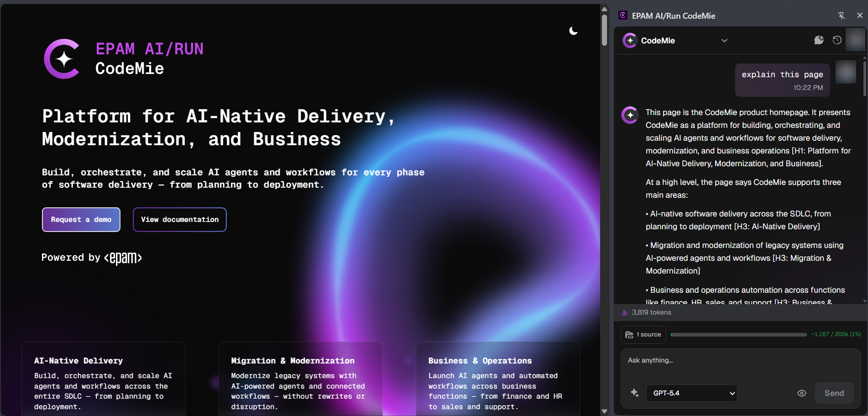The height and width of the screenshot is (416, 868).
Task: Click the context usage progress bar
Action: point(739,335)
